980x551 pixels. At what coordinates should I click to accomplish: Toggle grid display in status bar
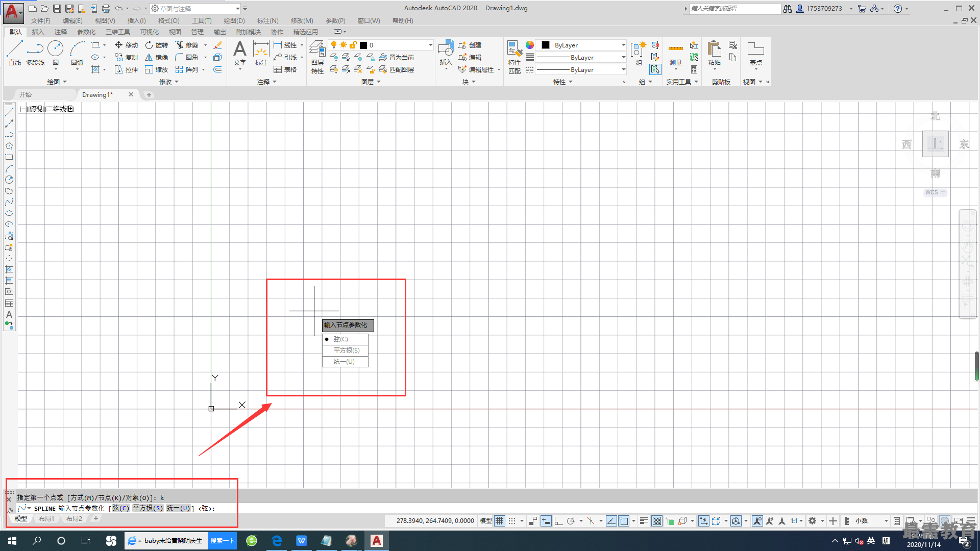click(500, 521)
